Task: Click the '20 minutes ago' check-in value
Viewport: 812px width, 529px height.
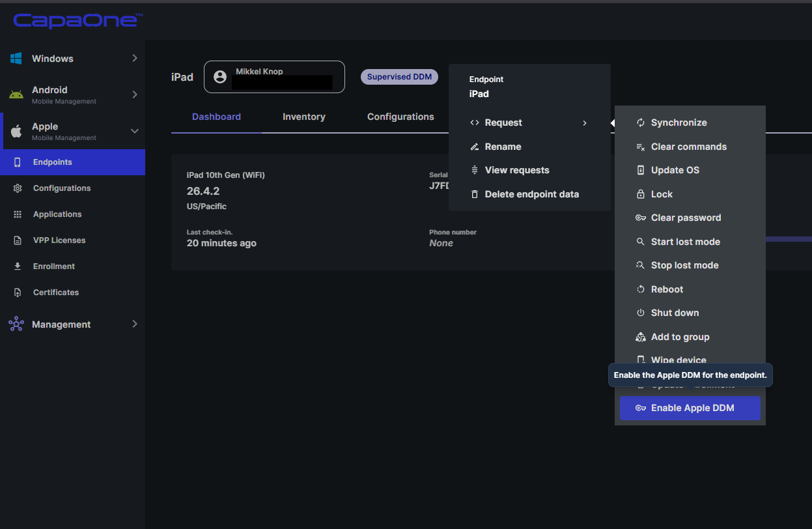Action: click(221, 243)
